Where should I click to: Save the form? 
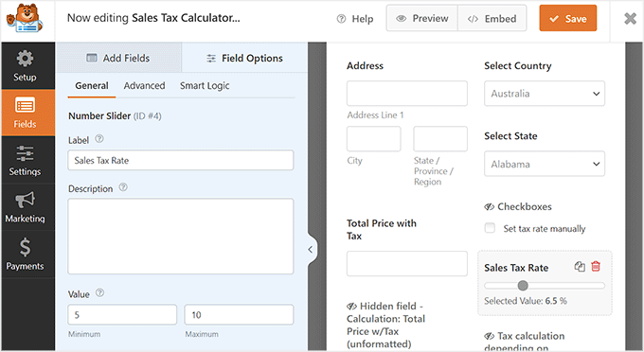point(568,18)
